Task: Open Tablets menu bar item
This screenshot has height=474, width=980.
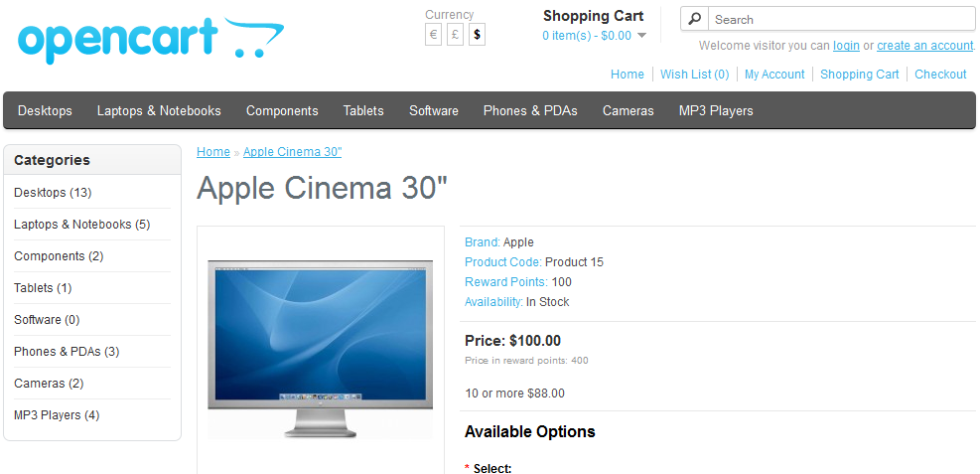Action: click(x=363, y=110)
